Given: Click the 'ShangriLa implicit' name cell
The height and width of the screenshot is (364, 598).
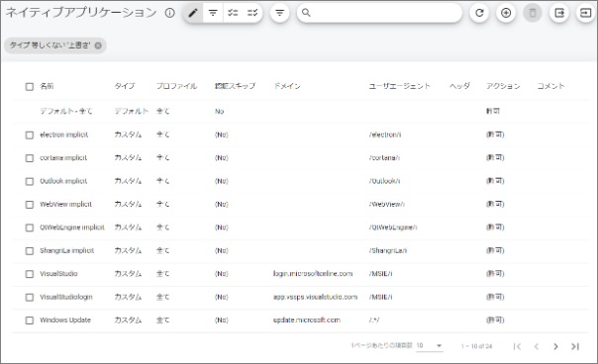Looking at the screenshot, I should click(67, 250).
